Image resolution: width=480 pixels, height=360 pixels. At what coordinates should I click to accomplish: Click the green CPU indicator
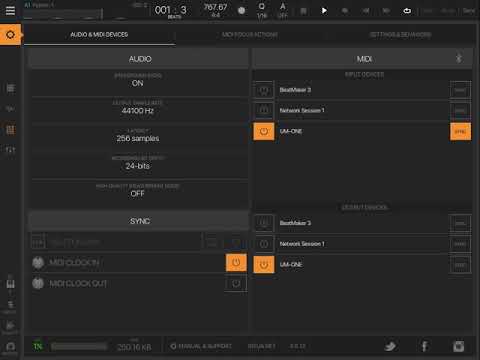click(38, 347)
